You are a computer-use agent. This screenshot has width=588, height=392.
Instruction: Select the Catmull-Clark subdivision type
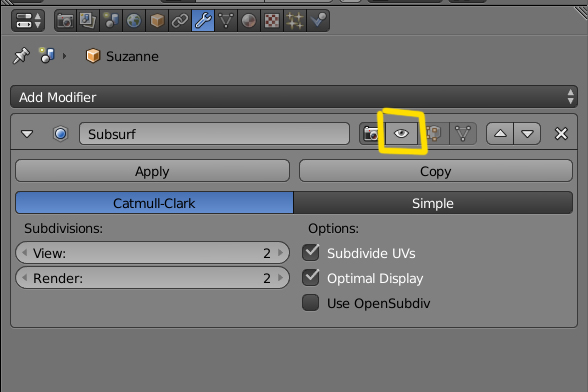click(x=154, y=203)
